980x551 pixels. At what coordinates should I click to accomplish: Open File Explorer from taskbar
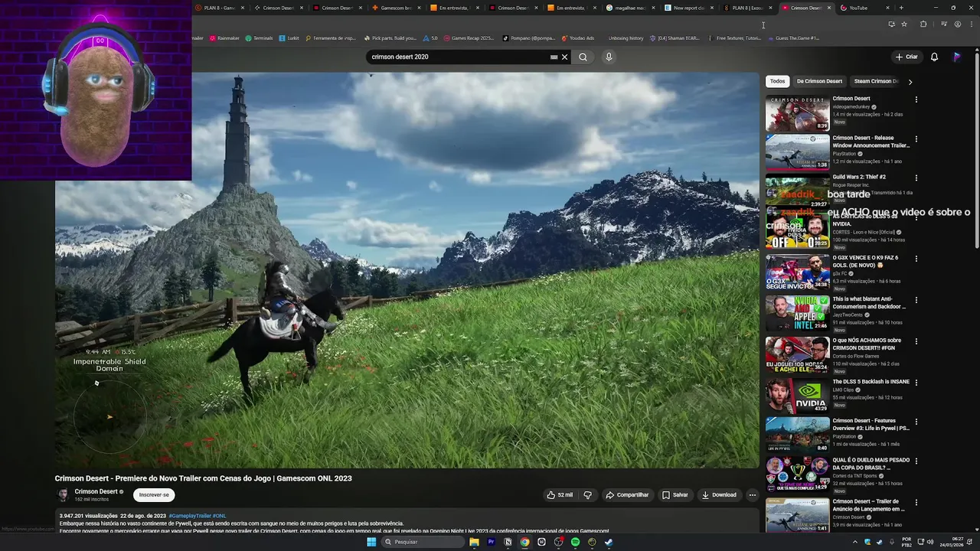click(x=474, y=542)
